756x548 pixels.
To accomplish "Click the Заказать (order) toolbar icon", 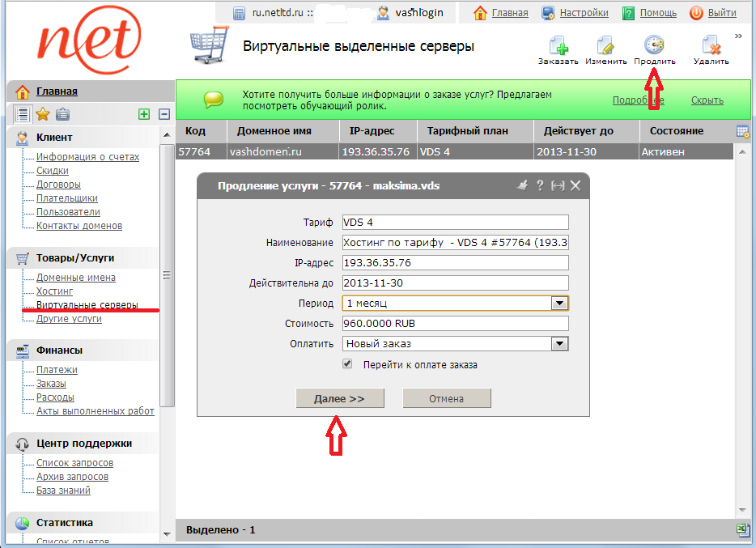I will (558, 47).
